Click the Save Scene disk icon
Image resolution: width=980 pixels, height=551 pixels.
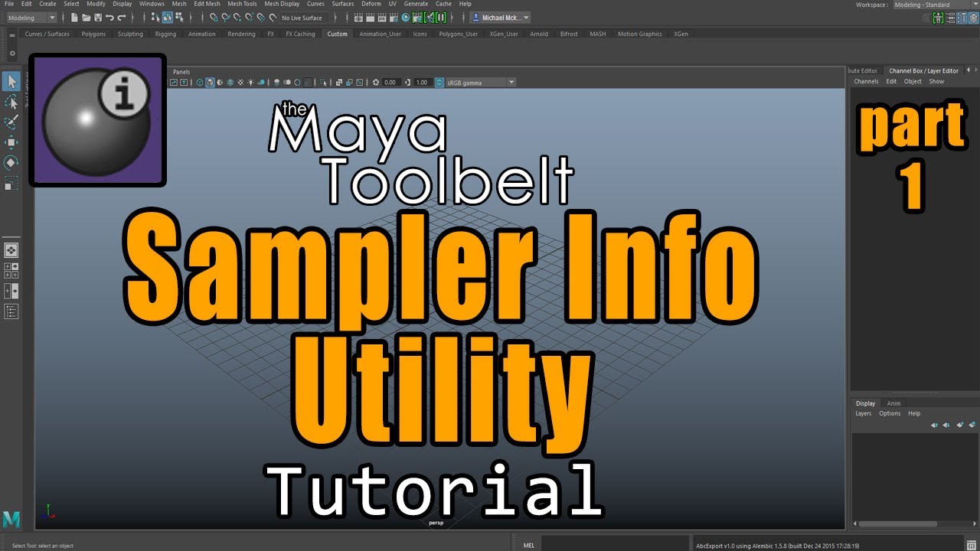98,18
